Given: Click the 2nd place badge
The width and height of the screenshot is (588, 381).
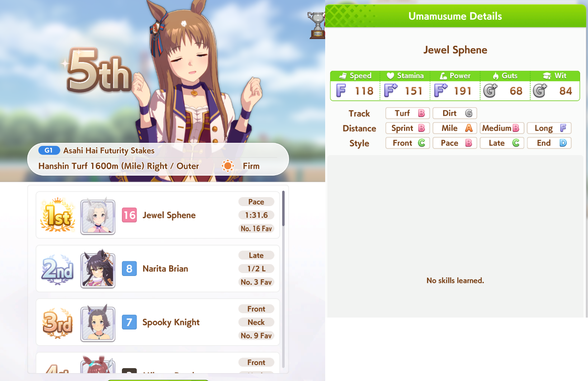Looking at the screenshot, I should tap(58, 270).
